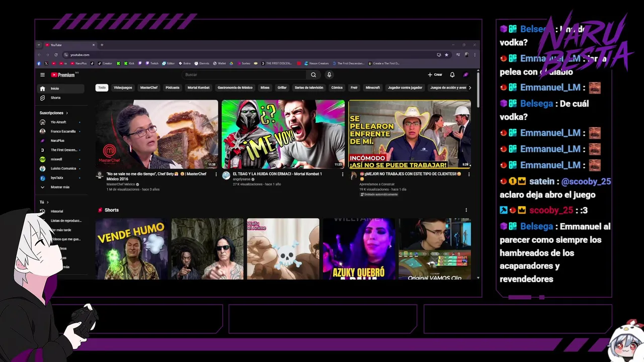Select the MasterChef chip
Image resolution: width=644 pixels, height=362 pixels.
pos(149,87)
